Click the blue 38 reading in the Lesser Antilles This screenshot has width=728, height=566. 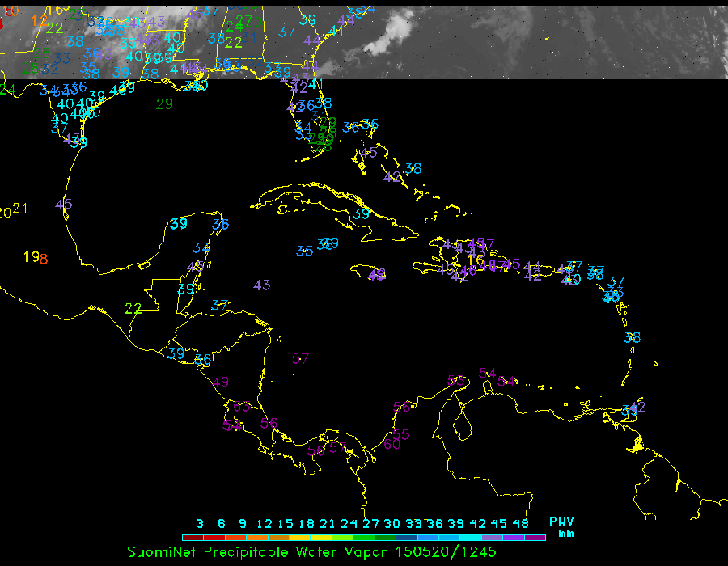[x=633, y=337]
